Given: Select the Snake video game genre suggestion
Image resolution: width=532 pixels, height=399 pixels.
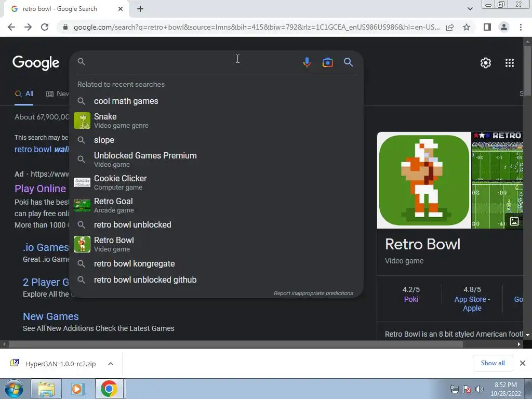Looking at the screenshot, I should [216, 121].
